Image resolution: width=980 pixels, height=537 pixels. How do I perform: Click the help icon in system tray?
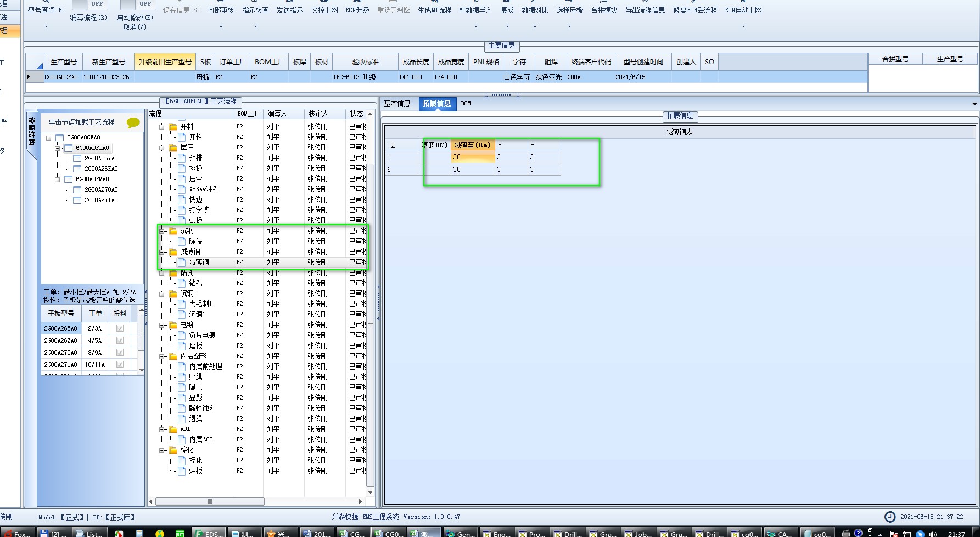[x=858, y=533]
